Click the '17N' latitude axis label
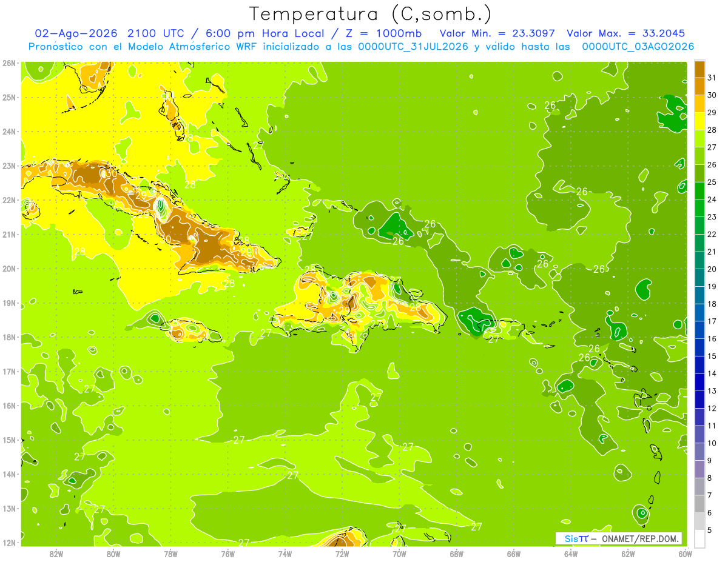 pyautogui.click(x=8, y=371)
